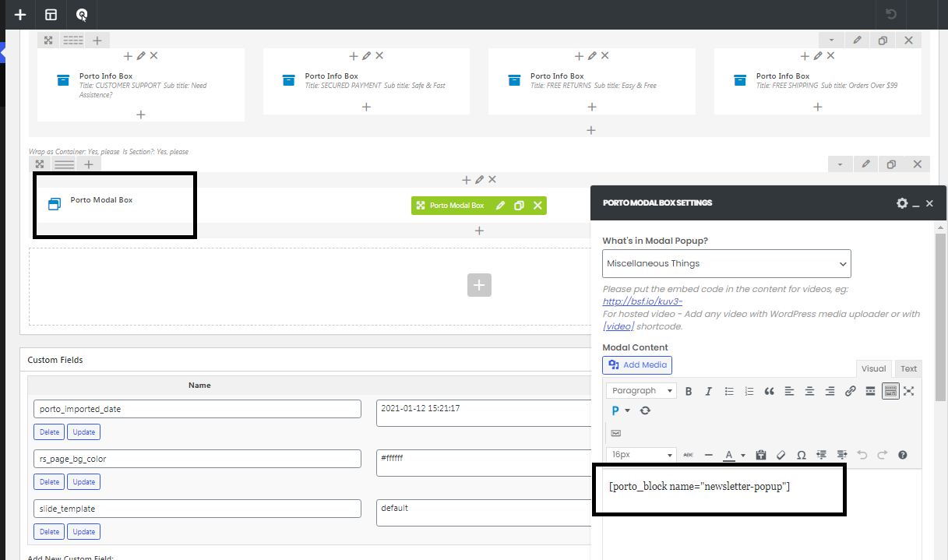Image resolution: width=948 pixels, height=560 pixels.
Task: Insert horizontal line in modal editor
Action: click(x=708, y=455)
